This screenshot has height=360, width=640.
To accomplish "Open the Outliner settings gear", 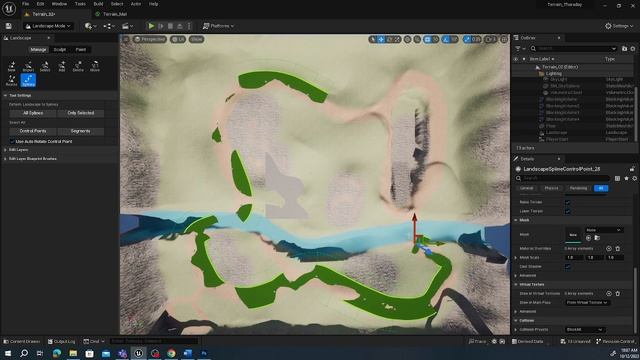I will [633, 49].
